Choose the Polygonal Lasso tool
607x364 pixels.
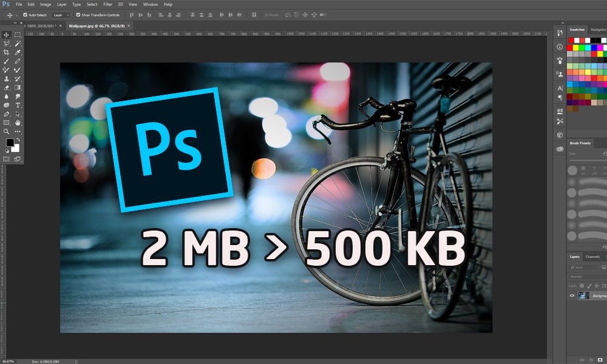point(6,44)
